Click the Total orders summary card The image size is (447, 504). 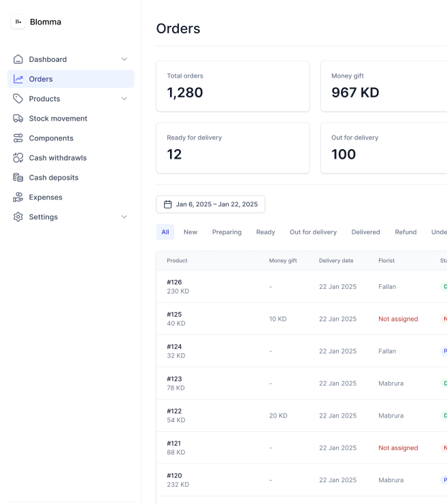click(x=233, y=86)
